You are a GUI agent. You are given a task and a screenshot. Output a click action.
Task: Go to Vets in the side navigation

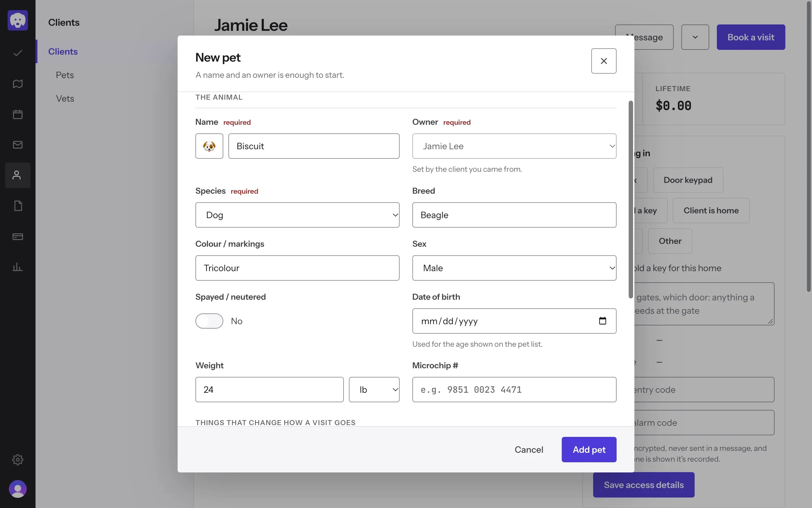click(x=65, y=98)
